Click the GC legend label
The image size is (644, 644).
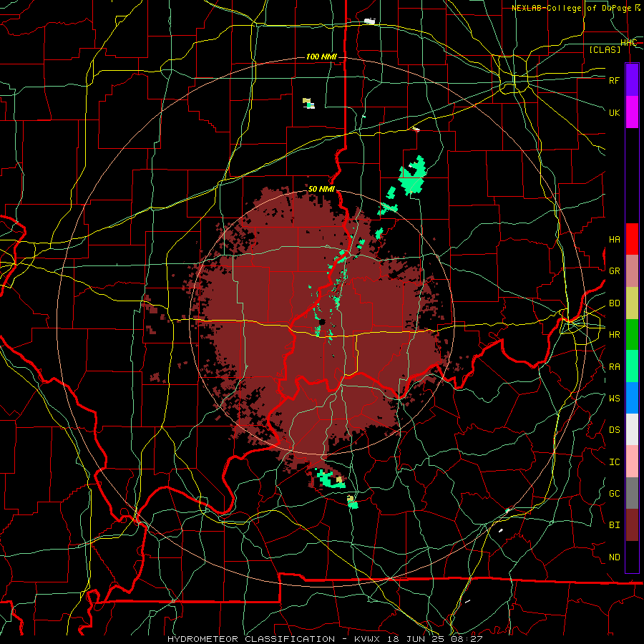coord(614,494)
